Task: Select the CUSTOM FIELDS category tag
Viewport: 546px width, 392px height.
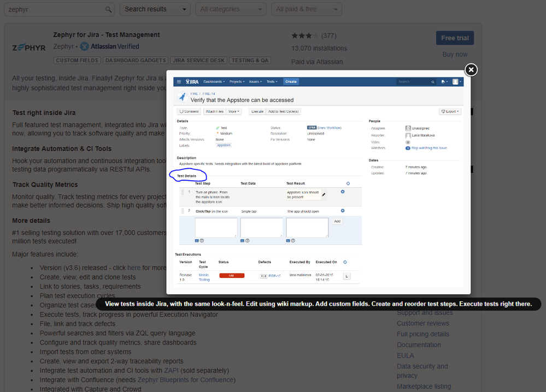Action: 77,61
